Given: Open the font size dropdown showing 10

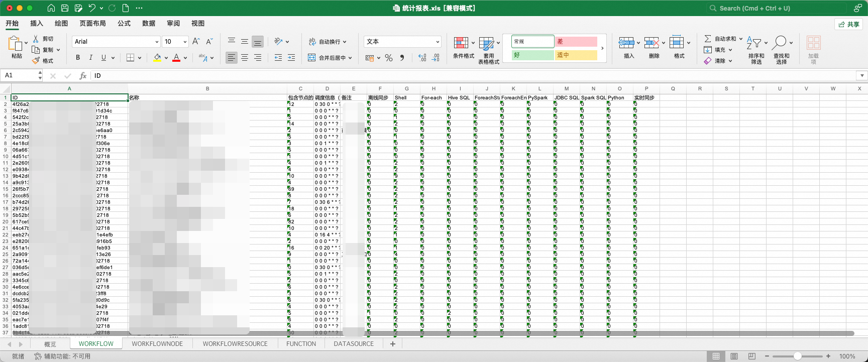Looking at the screenshot, I should 185,42.
